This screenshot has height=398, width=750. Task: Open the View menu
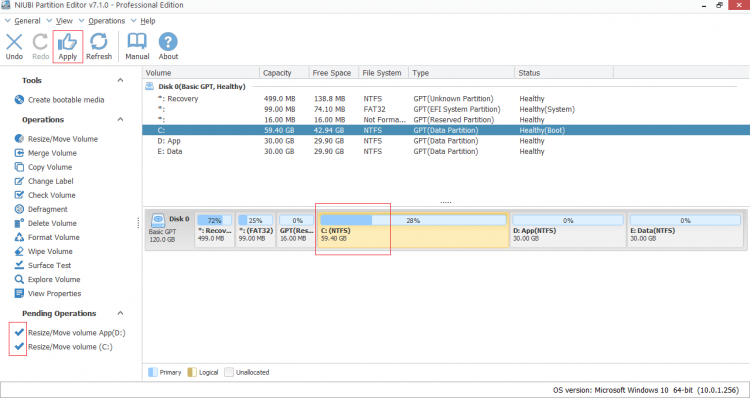pyautogui.click(x=64, y=21)
